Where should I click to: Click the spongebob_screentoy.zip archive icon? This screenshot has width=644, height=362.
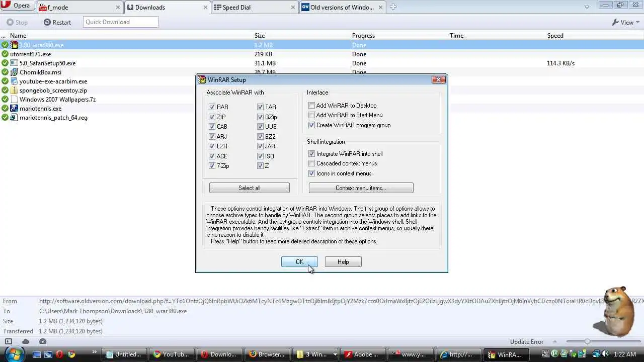point(14,90)
